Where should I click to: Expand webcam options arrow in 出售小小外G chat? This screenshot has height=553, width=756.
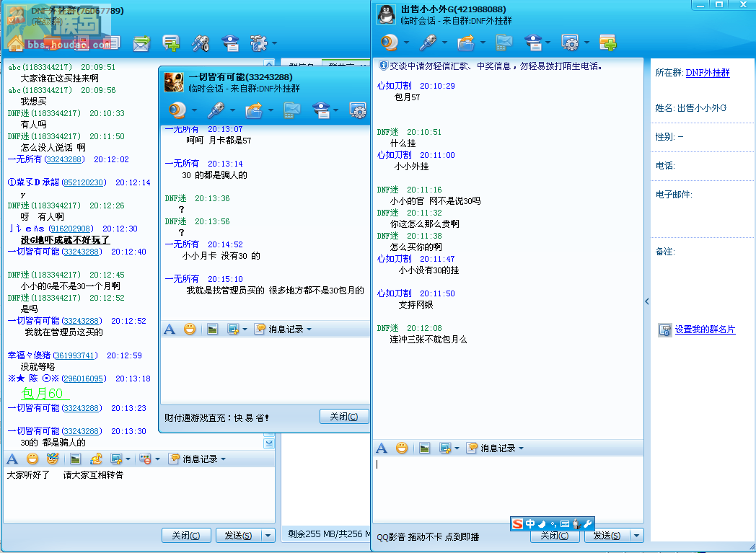[406, 43]
